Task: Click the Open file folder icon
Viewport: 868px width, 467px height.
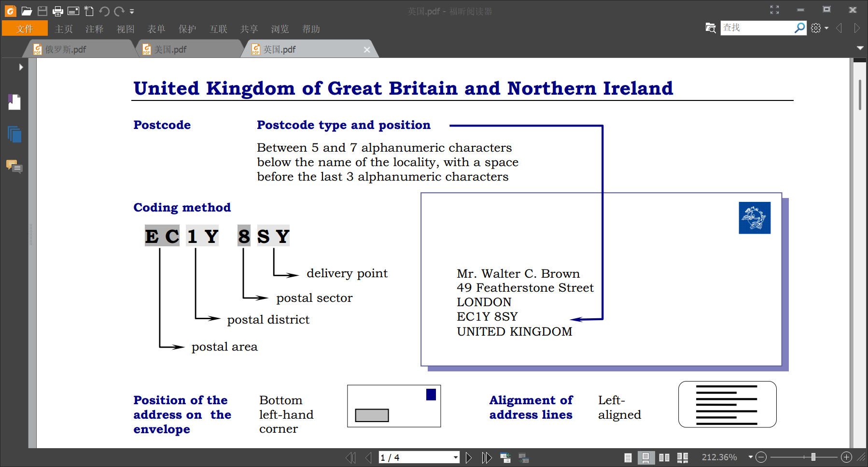Action: tap(27, 11)
